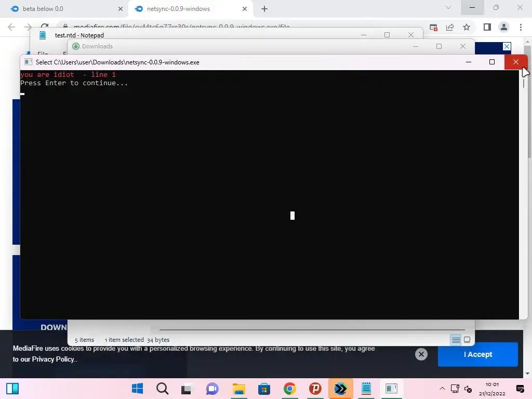
Task: Open console window system menu icon
Action: coord(29,62)
